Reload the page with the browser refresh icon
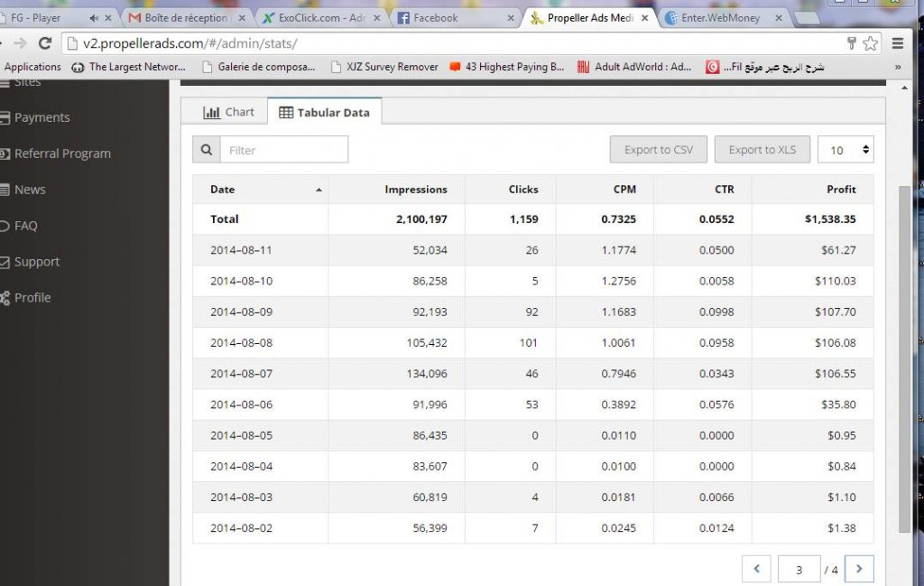Screen dimensions: 924x586 pos(45,42)
